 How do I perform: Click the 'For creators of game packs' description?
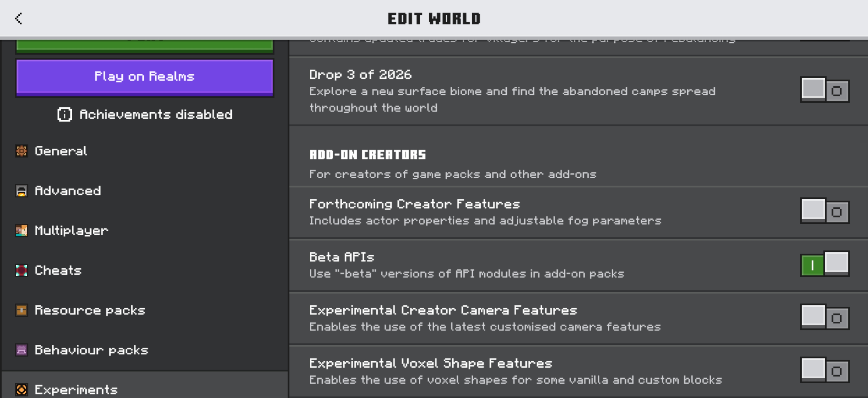[452, 174]
